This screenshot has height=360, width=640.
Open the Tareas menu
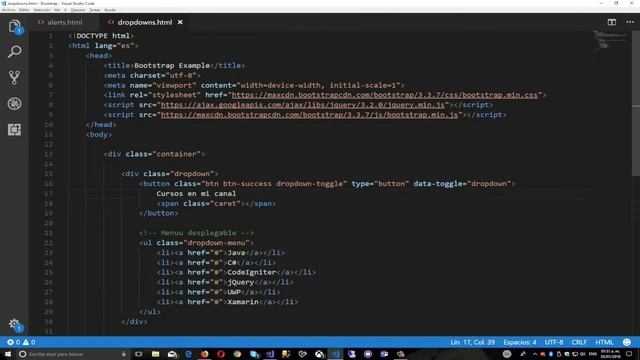(94, 9)
